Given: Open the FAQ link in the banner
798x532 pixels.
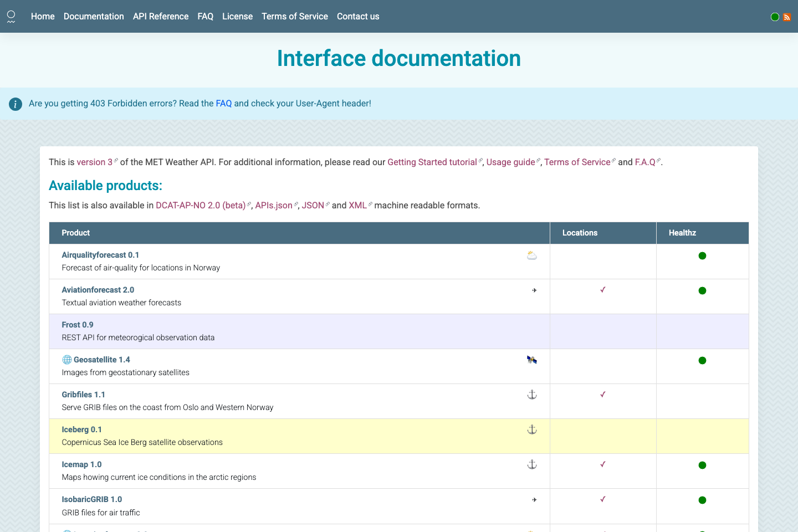Looking at the screenshot, I should [x=224, y=103].
